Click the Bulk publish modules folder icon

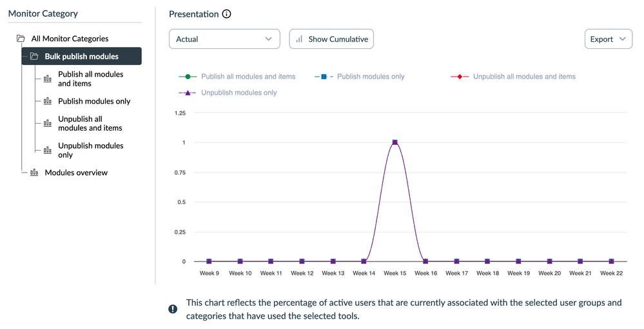[34, 57]
